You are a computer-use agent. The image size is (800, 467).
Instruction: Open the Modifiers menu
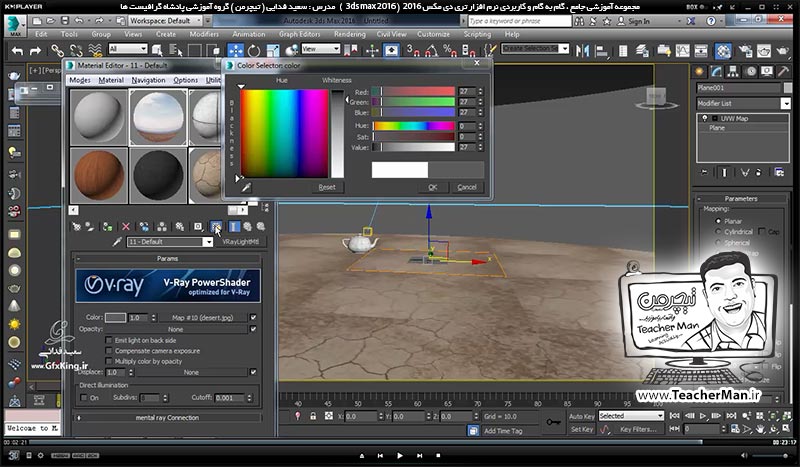204,34
